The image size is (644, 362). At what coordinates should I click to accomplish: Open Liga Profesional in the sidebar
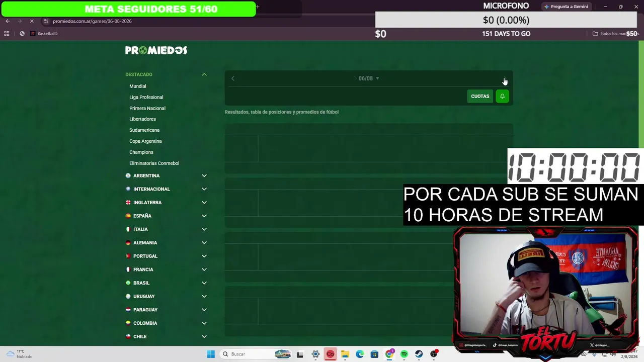(x=146, y=97)
